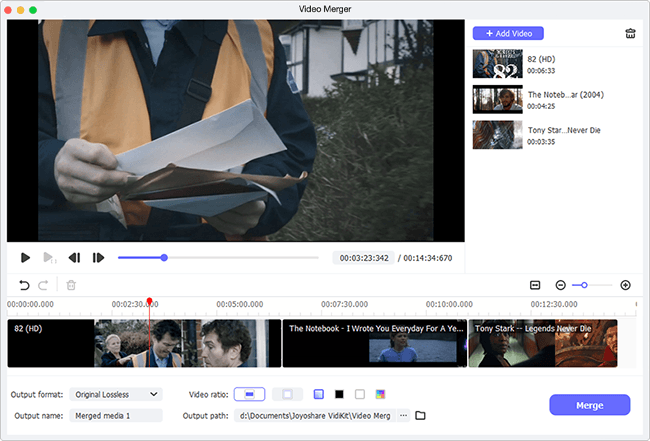Click the Play button
650x441 pixels.
tap(25, 258)
